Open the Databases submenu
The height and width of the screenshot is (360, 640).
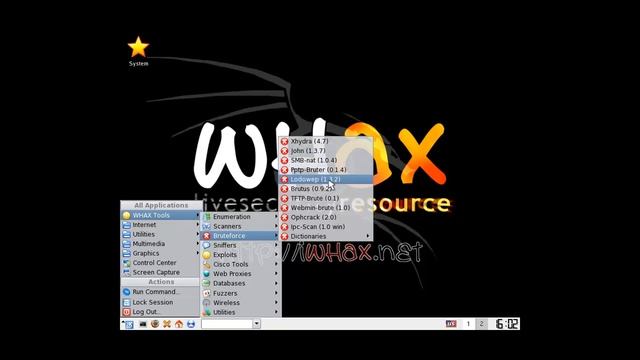coord(240,283)
